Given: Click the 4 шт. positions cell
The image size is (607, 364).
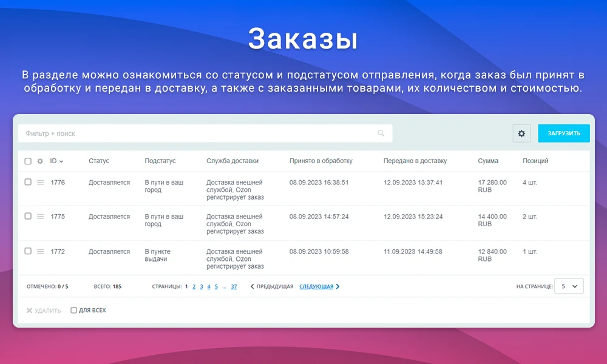Looking at the screenshot, I should click(x=529, y=182).
